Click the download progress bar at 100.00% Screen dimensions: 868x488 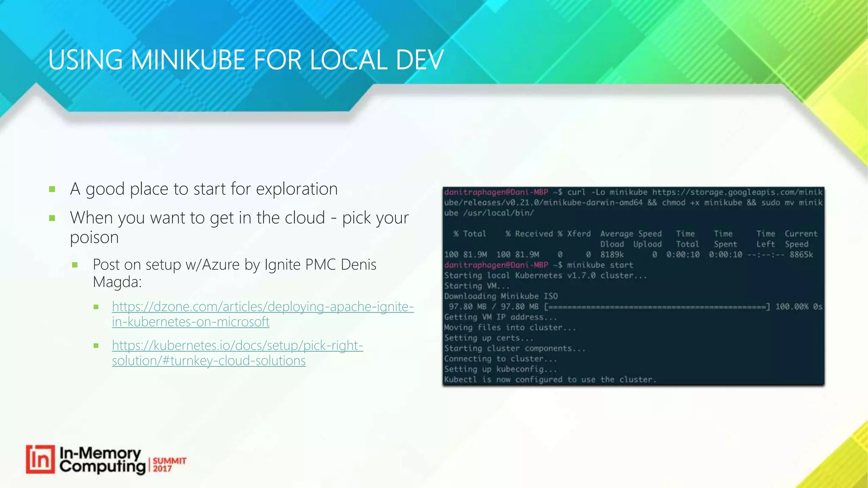657,307
